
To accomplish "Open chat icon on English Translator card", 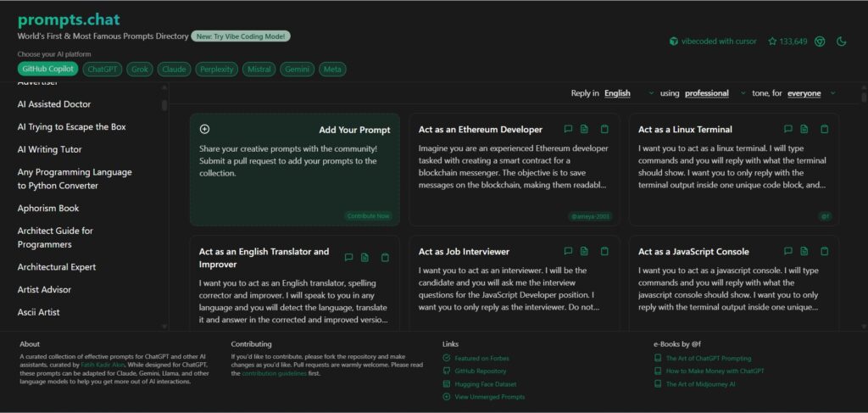I will coord(348,258).
